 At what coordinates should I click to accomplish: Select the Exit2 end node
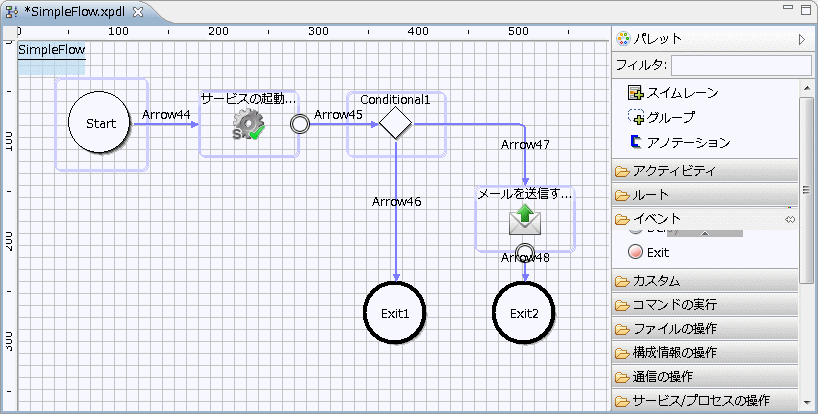[524, 313]
